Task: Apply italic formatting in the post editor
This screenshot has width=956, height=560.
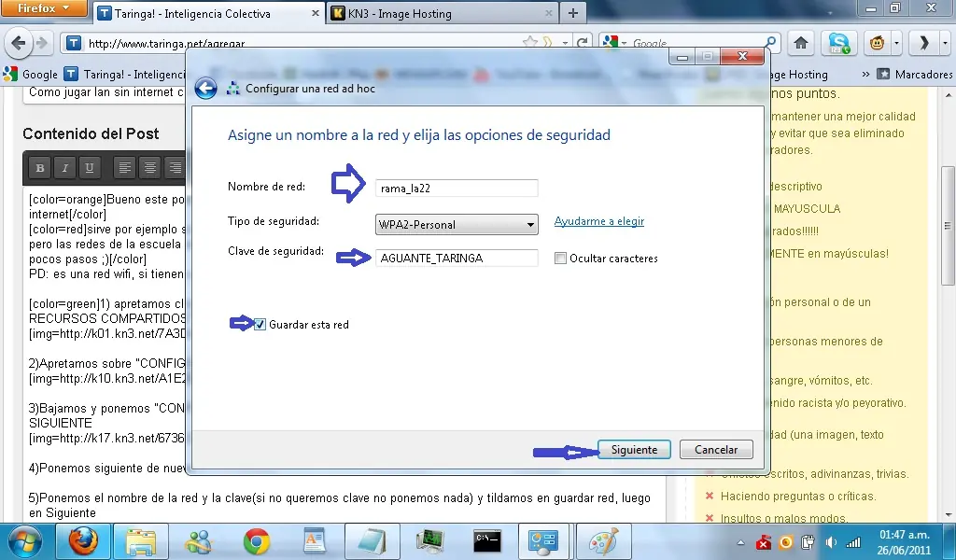Action: click(64, 168)
